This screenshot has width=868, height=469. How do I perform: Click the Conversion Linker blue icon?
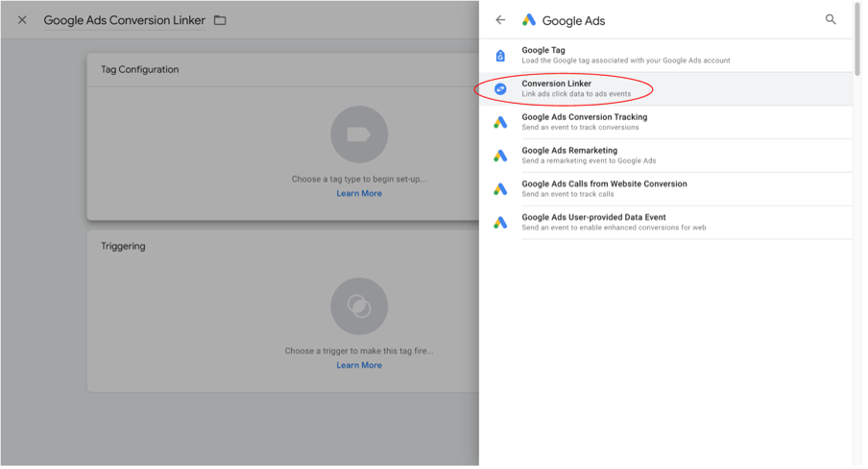(500, 88)
